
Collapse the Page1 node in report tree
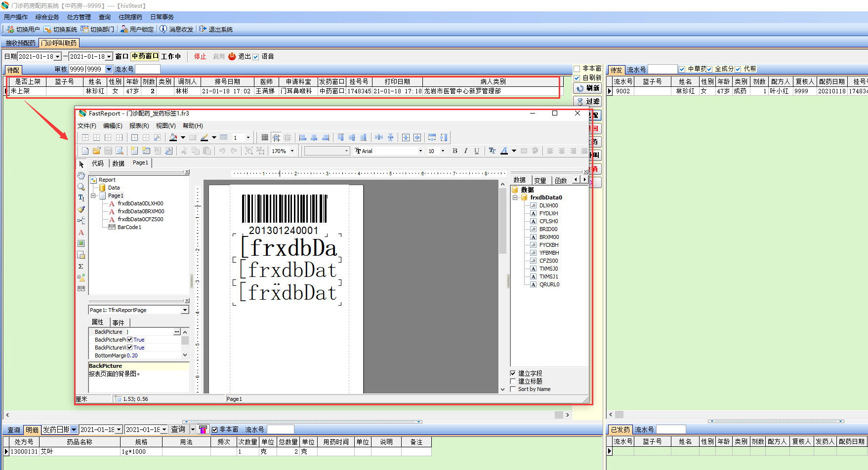tap(93, 196)
